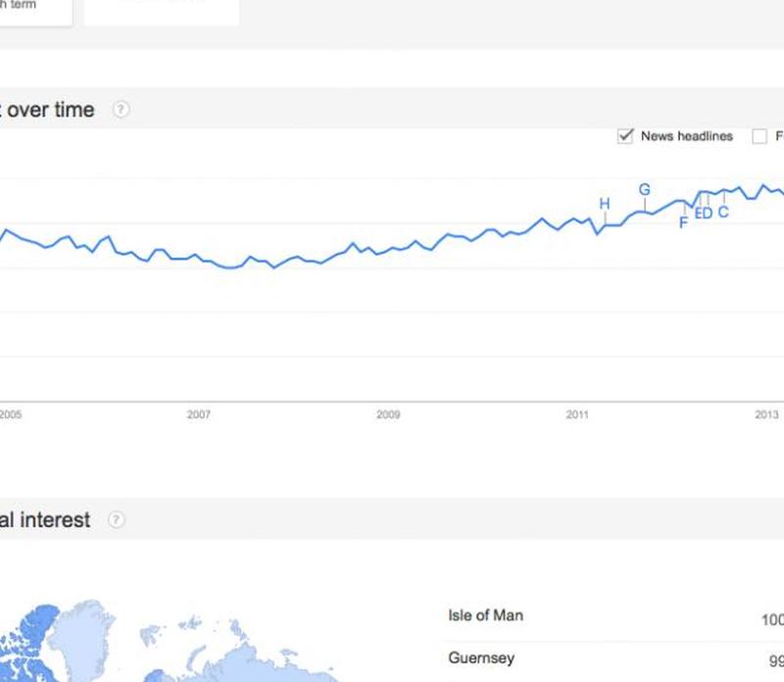
Task: Select the Isle of Man region row
Action: pos(485,615)
